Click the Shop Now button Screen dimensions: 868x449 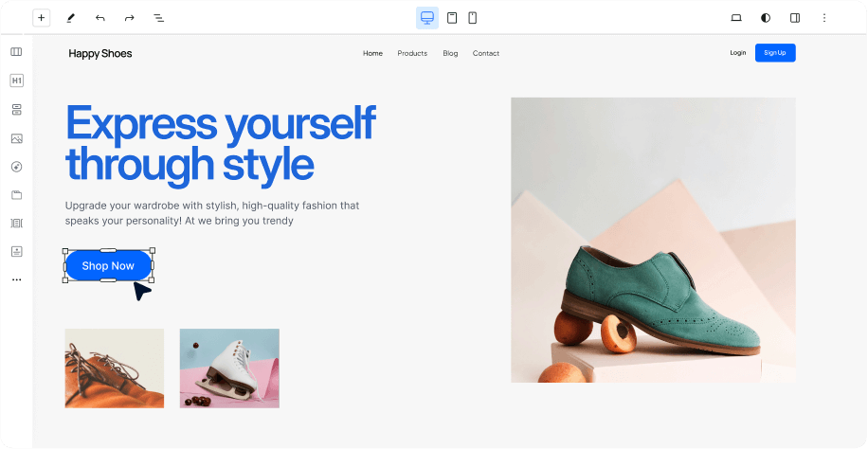pos(108,266)
